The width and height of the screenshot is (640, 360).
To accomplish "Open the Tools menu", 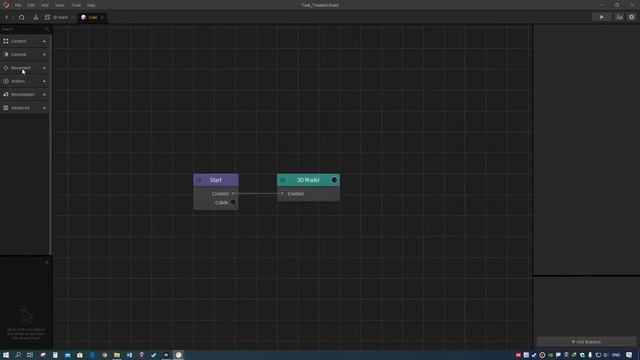I will (76, 5).
